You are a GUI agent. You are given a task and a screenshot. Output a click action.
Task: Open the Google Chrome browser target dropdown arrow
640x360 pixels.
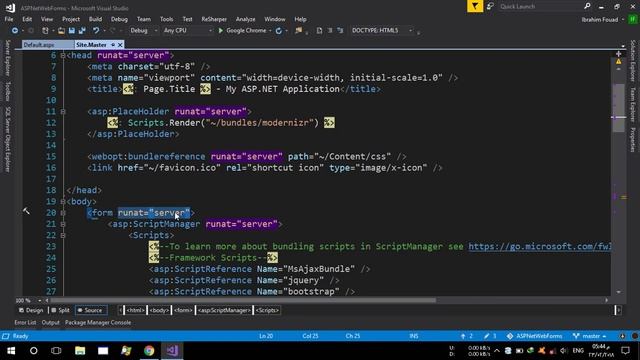pyautogui.click(x=270, y=31)
